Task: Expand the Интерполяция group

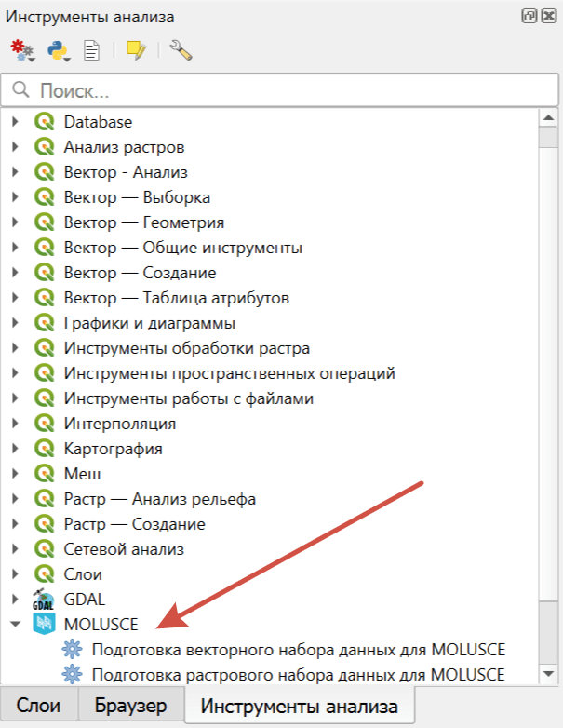Action: [x=15, y=424]
